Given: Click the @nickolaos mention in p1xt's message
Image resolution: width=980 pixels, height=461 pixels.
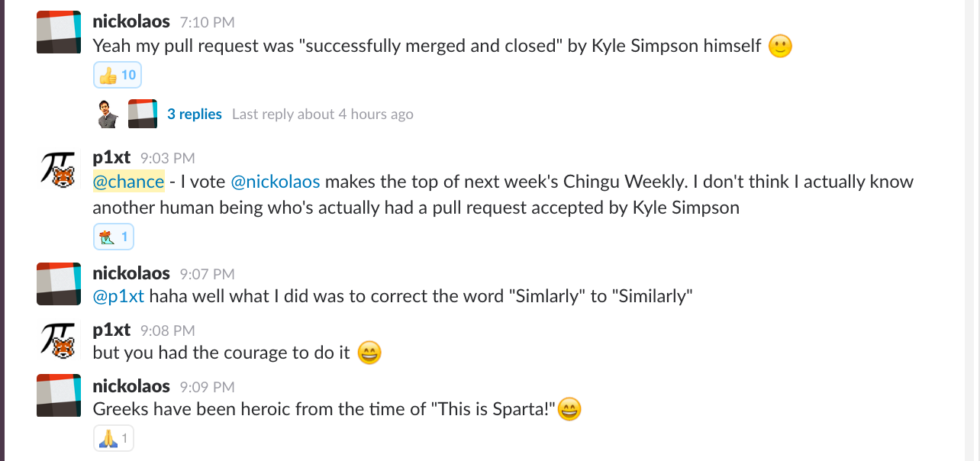Looking at the screenshot, I should click(x=276, y=182).
